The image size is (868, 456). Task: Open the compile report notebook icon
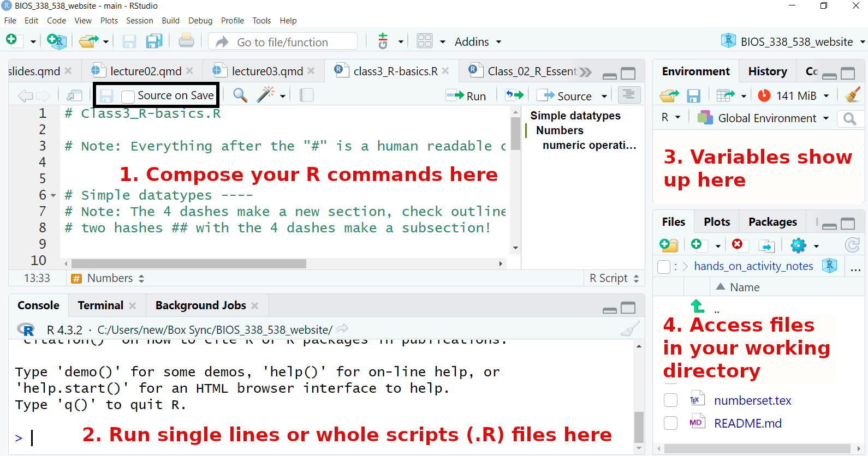pos(307,95)
